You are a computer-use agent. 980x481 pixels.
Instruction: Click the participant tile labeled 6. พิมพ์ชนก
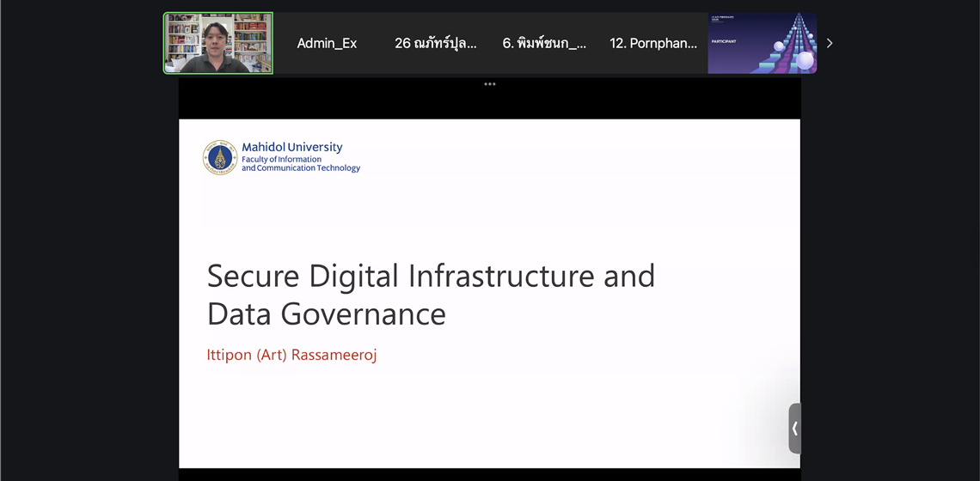tap(544, 43)
